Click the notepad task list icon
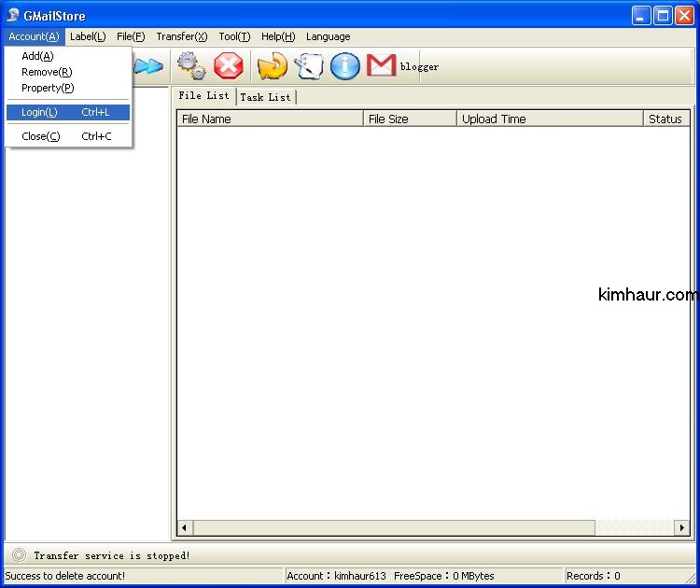This screenshot has height=588, width=700. (x=308, y=66)
